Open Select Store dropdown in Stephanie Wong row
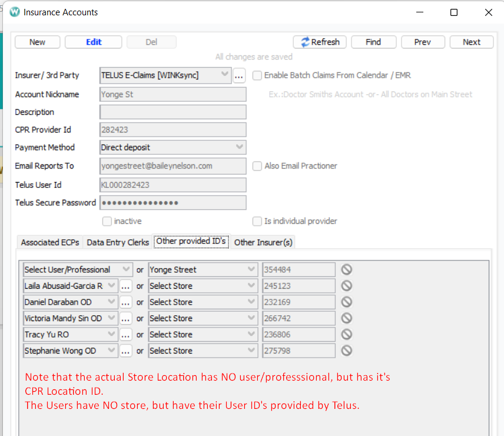The width and height of the screenshot is (504, 436). point(203,351)
